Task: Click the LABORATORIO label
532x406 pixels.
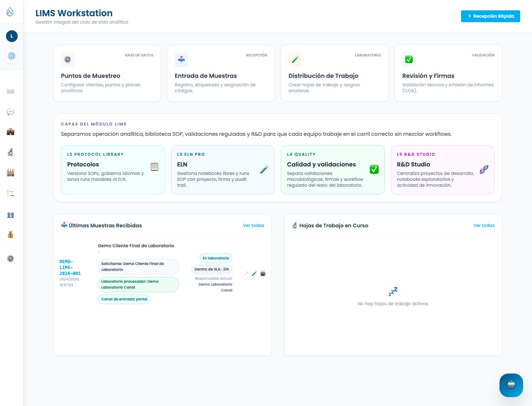Action: (368, 55)
